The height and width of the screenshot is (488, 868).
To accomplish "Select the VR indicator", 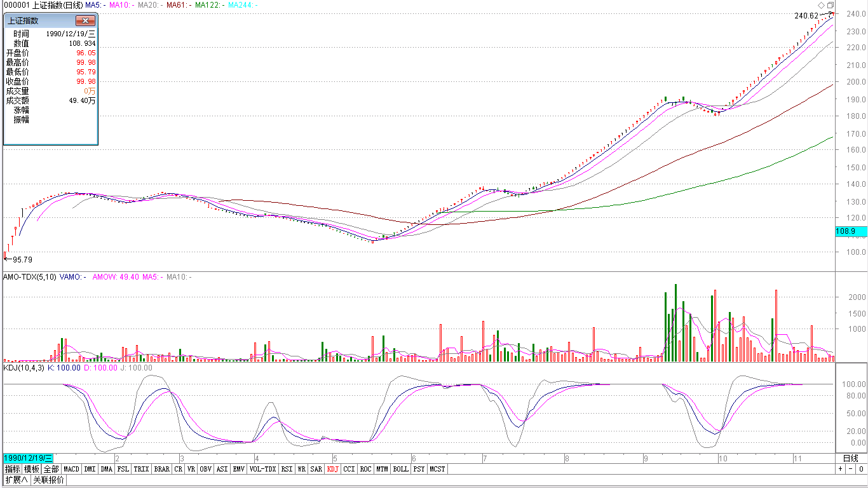I will (x=191, y=469).
